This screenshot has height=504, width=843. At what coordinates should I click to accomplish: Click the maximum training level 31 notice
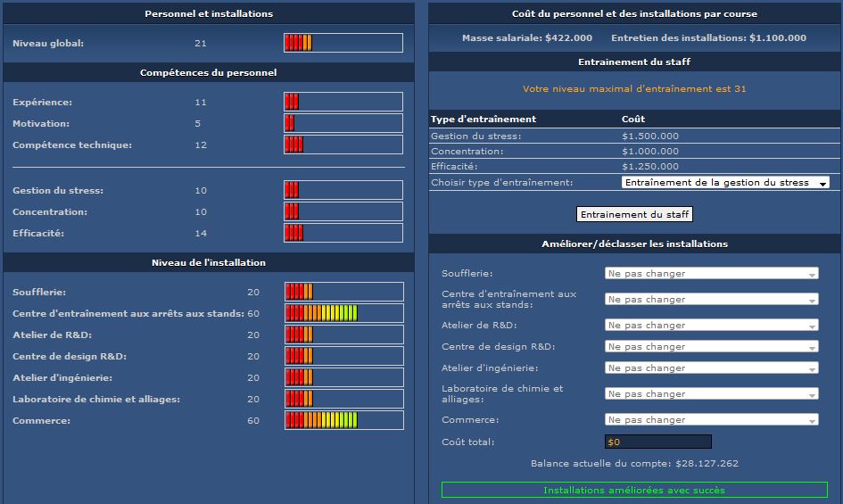click(634, 88)
